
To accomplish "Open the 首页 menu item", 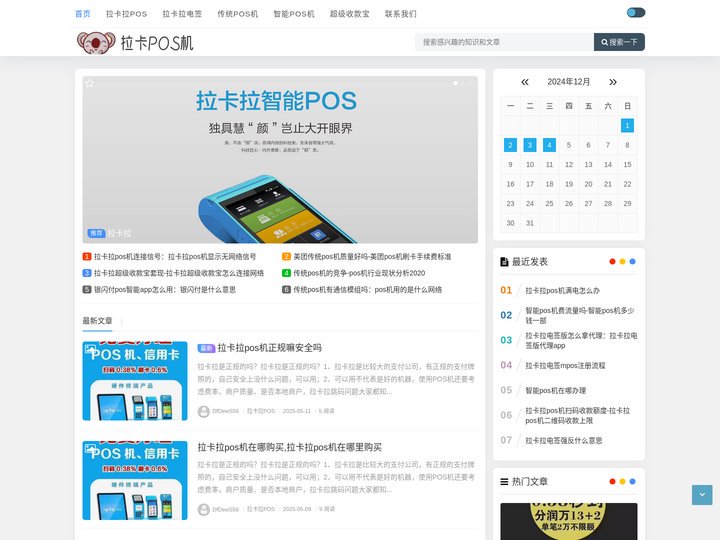I will (x=83, y=14).
